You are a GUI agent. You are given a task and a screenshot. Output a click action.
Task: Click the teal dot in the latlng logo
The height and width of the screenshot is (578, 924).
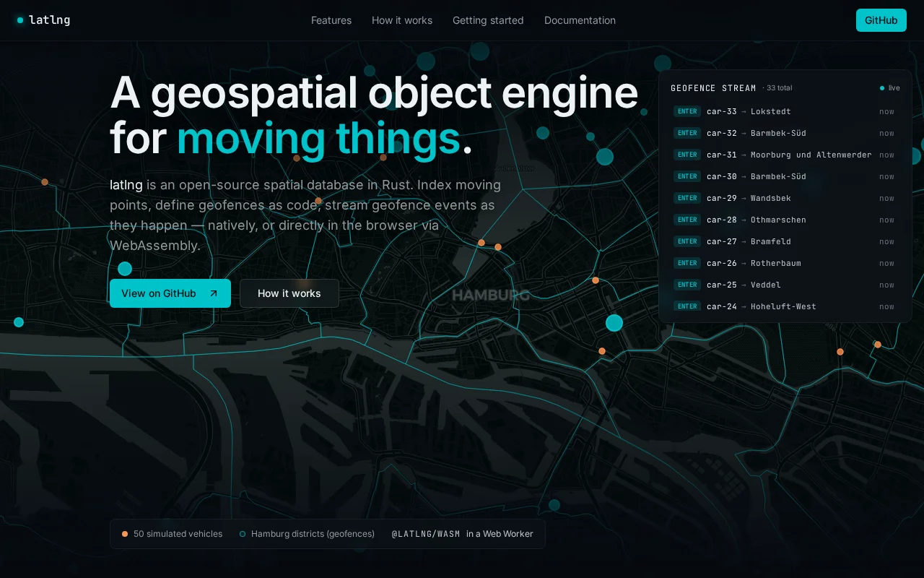point(20,20)
